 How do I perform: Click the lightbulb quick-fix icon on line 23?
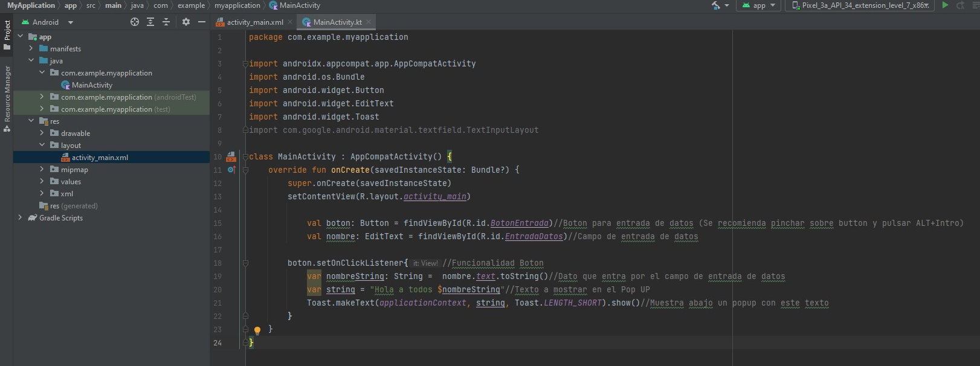tap(257, 330)
